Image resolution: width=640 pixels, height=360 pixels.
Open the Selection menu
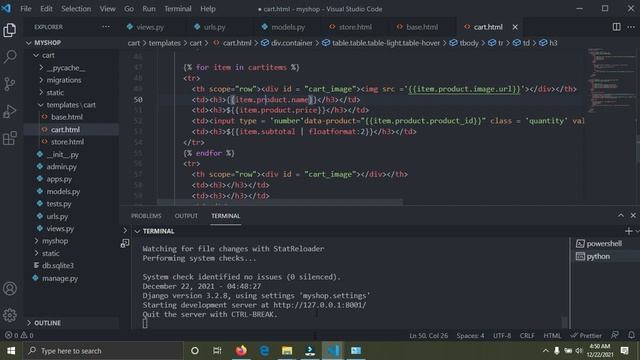76,9
